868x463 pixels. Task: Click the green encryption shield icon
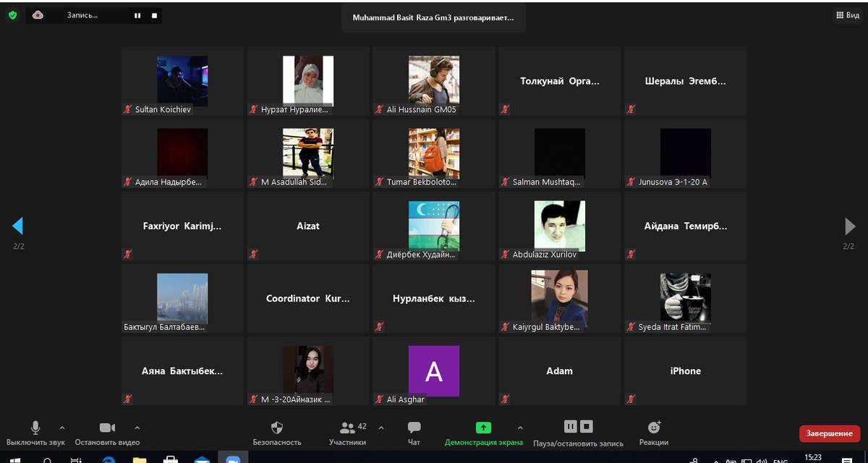pos(12,14)
